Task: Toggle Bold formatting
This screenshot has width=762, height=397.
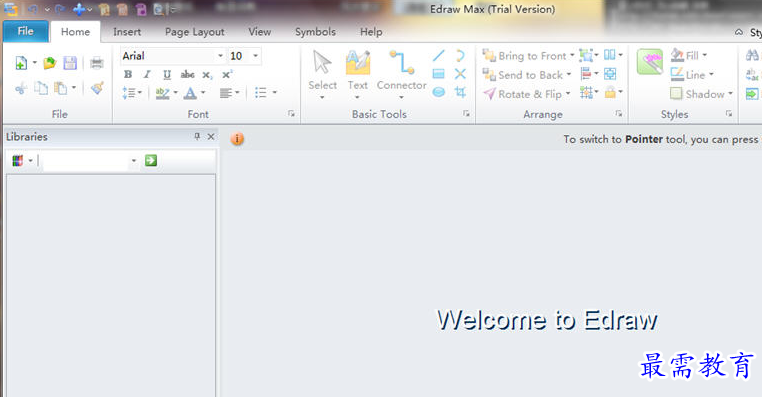Action: [128, 74]
